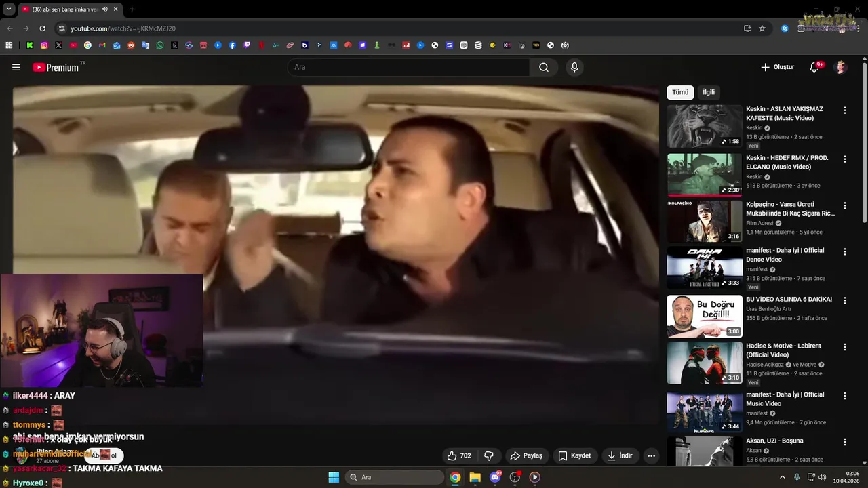Save video with Kaydet button
Screen dimensions: 868x488
click(x=574, y=455)
